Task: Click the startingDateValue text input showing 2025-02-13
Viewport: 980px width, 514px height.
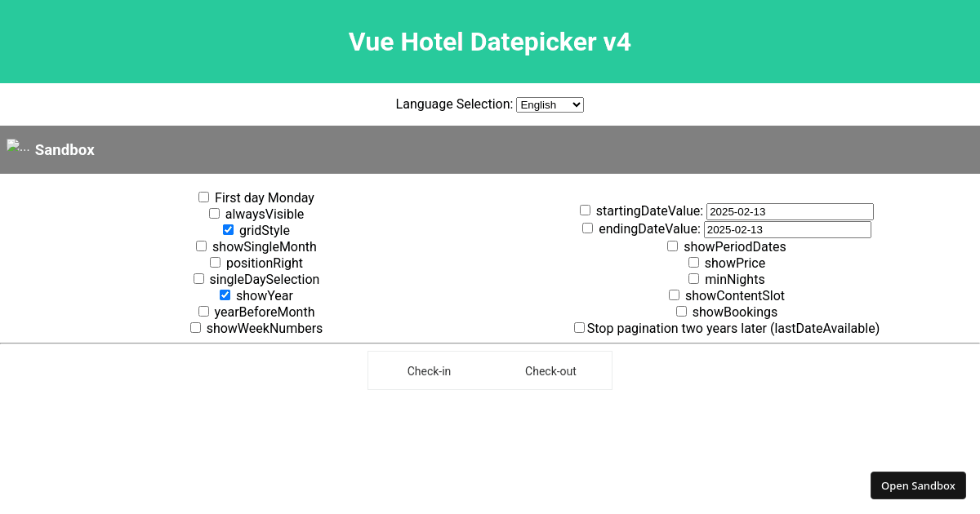Action: point(789,211)
